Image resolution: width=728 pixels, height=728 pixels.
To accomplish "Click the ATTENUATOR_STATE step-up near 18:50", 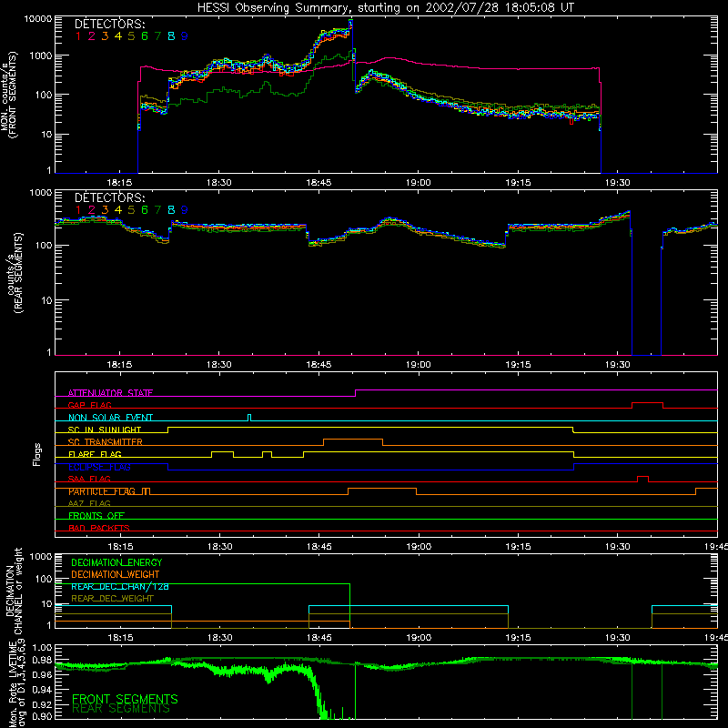I will pos(356,393).
